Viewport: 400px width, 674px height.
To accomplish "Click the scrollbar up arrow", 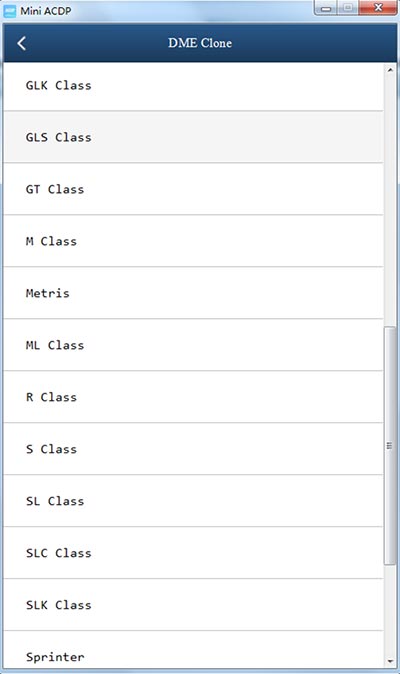I will click(390, 70).
